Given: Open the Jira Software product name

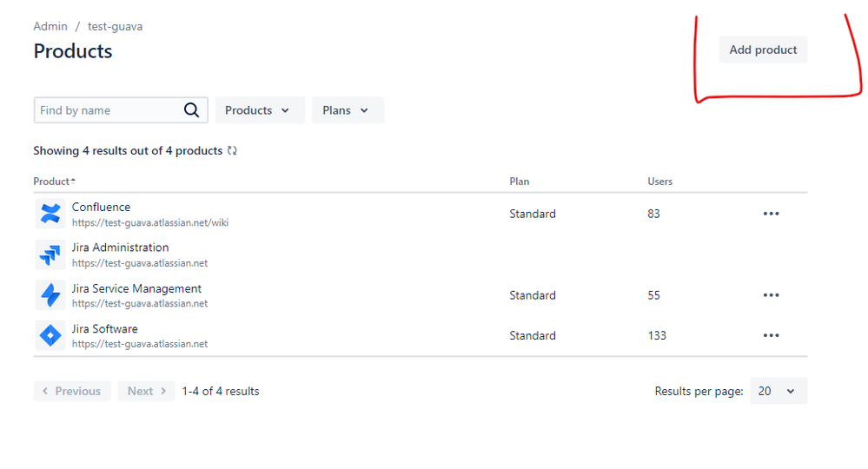Looking at the screenshot, I should [104, 328].
